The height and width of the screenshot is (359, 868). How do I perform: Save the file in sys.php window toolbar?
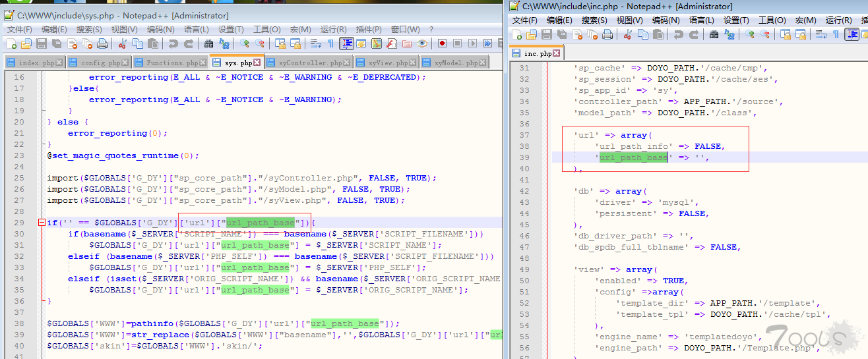pyautogui.click(x=41, y=43)
